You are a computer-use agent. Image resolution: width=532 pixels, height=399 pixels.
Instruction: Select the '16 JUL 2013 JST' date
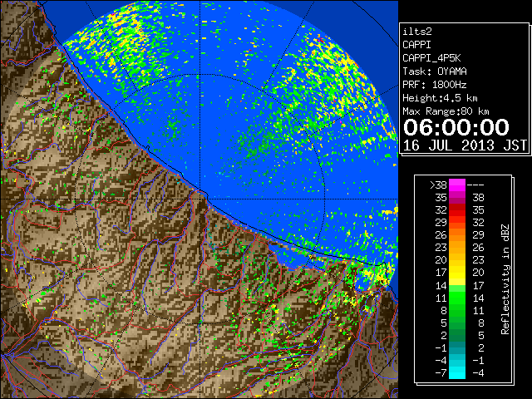[465, 145]
